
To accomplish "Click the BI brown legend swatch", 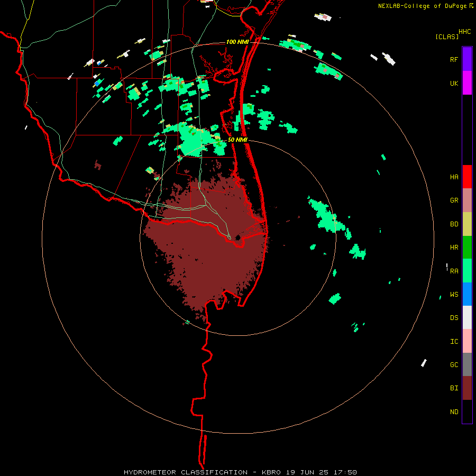I will 467,388.
